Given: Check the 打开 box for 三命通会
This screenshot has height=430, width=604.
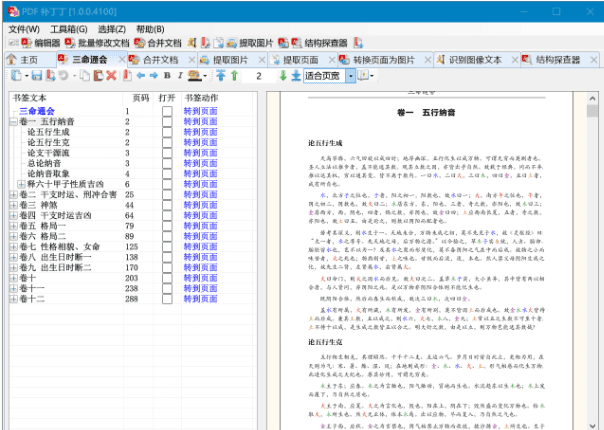Looking at the screenshot, I should 167,111.
